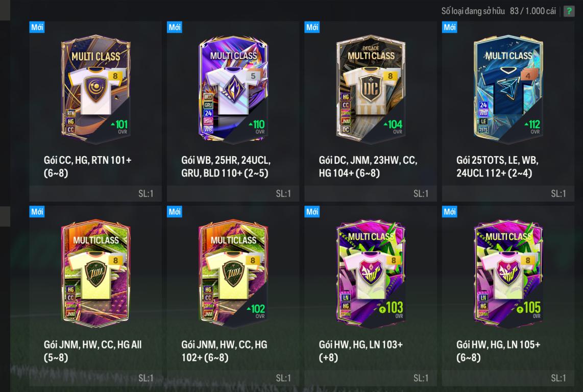
Task: Click the Mới badge on the 110 OVR pack
Action: click(175, 27)
